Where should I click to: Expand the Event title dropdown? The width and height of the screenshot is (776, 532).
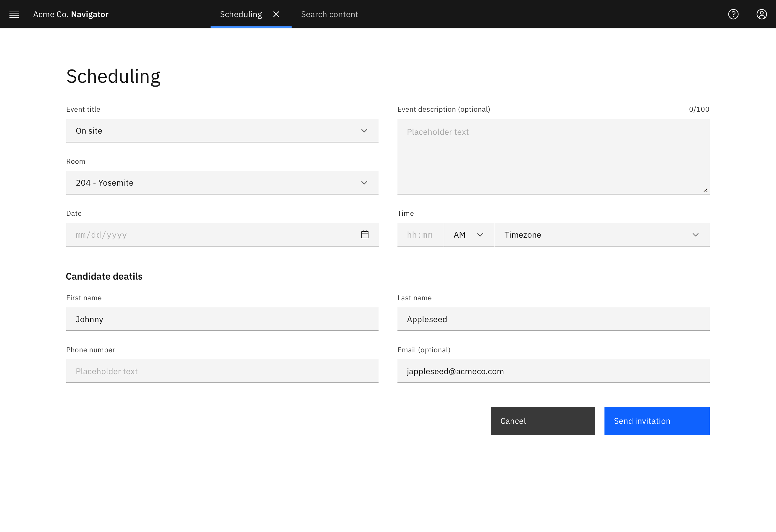222,131
